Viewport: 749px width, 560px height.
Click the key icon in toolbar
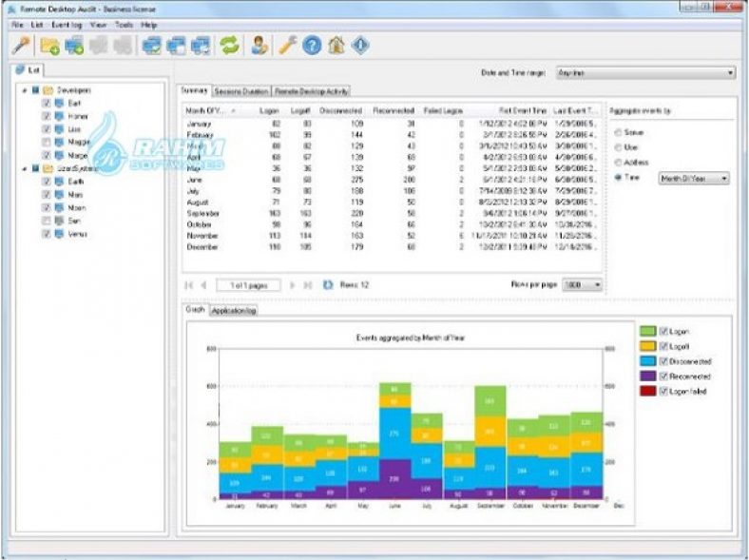[19, 45]
